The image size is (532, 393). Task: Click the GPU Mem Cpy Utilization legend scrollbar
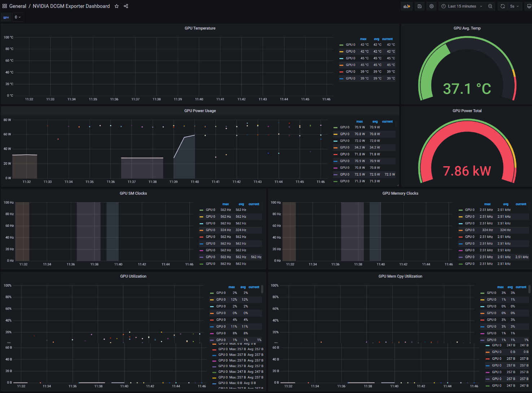point(529,289)
